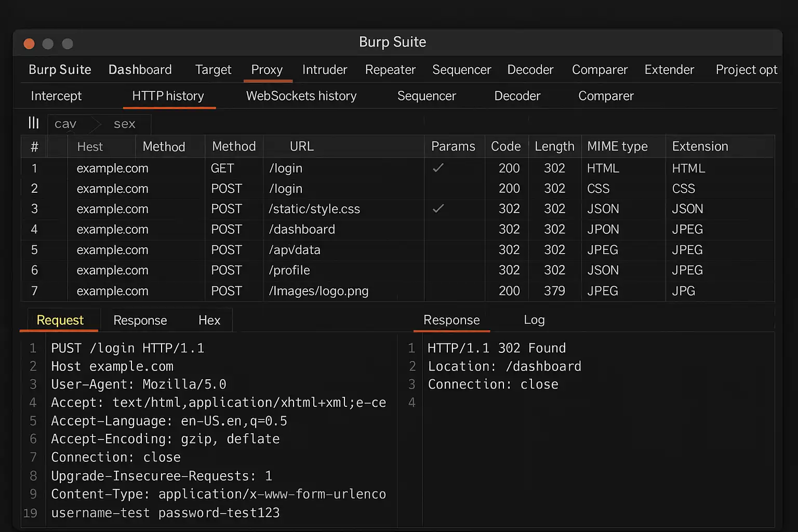Switch to the Dashboard tab
Viewport: 798px width, 532px height.
click(x=140, y=70)
